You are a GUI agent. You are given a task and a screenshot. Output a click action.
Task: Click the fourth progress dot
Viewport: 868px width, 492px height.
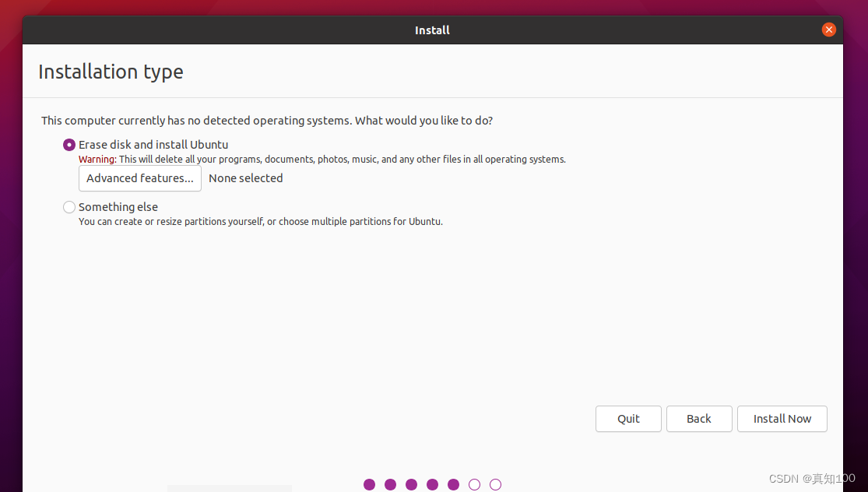pos(432,484)
